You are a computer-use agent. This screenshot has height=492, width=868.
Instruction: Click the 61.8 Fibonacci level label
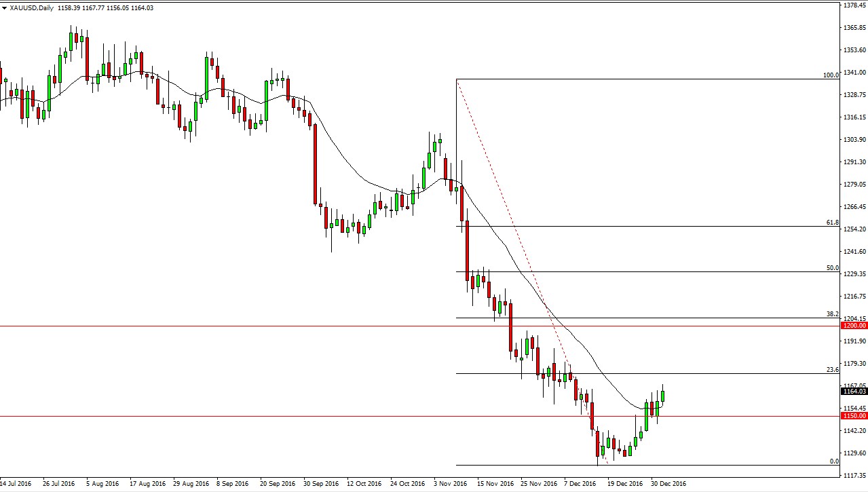point(833,222)
